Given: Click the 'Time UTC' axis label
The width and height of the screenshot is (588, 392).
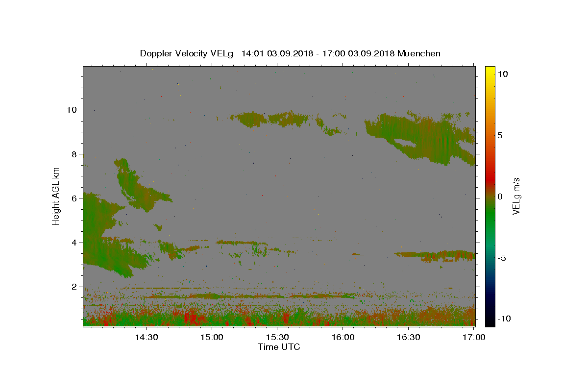Looking at the screenshot, I should coord(279,347).
